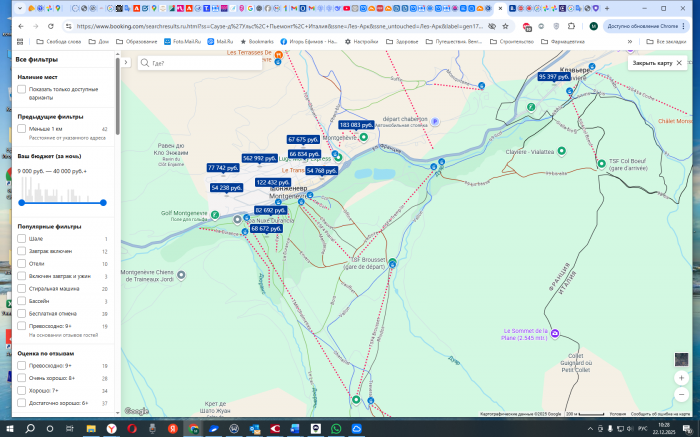Click the 183 083 руб. price marker
The height and width of the screenshot is (437, 700).
pos(355,125)
